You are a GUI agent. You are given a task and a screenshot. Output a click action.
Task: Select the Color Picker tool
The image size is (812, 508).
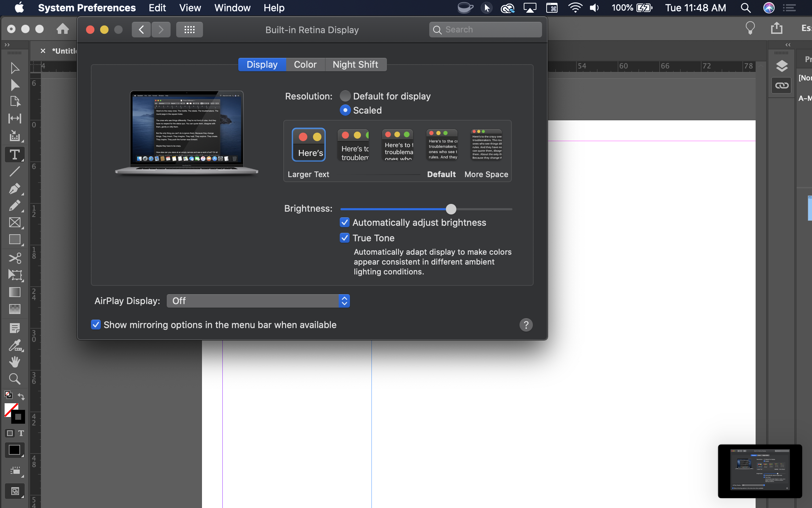pos(15,345)
